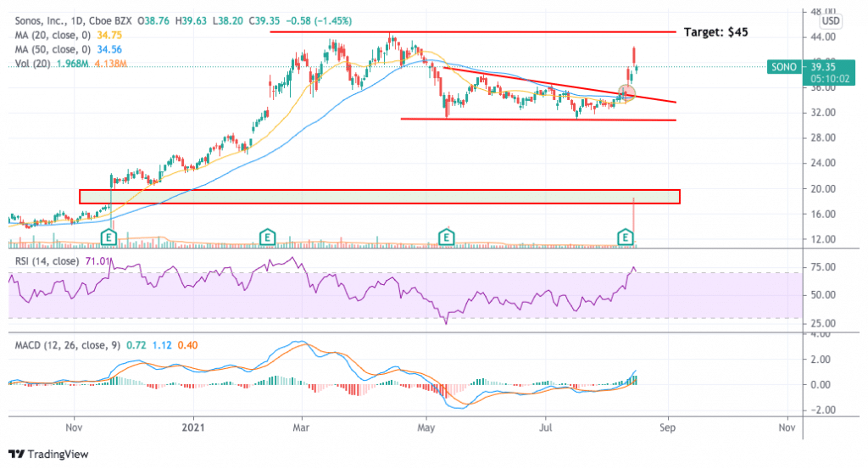Click the May label on time axis
868x469 pixels.
[x=426, y=427]
